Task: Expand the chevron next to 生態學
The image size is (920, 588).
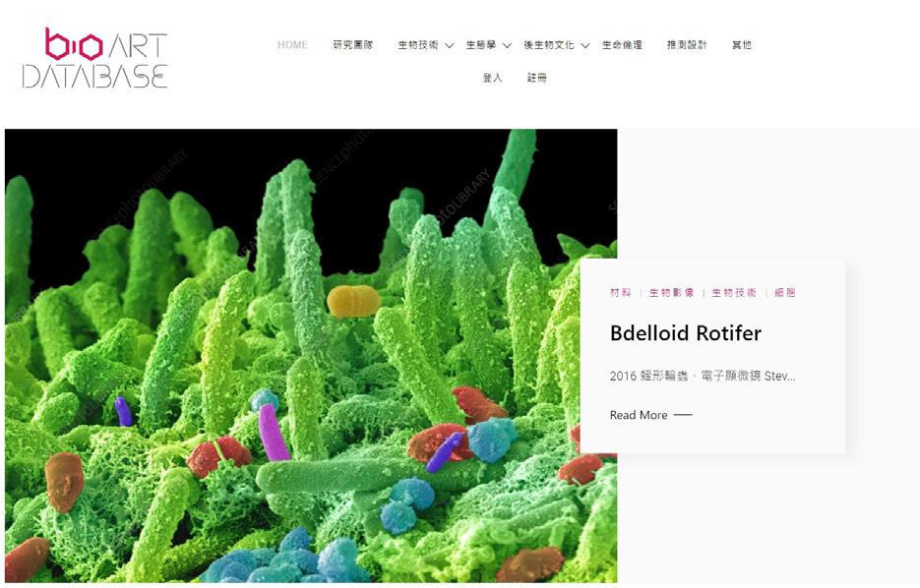Action: click(x=508, y=46)
